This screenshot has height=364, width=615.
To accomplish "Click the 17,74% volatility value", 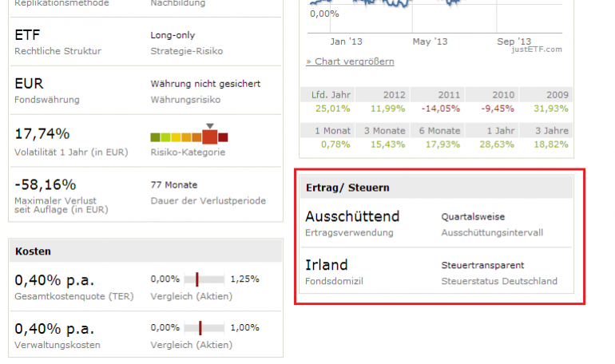I will (42, 133).
